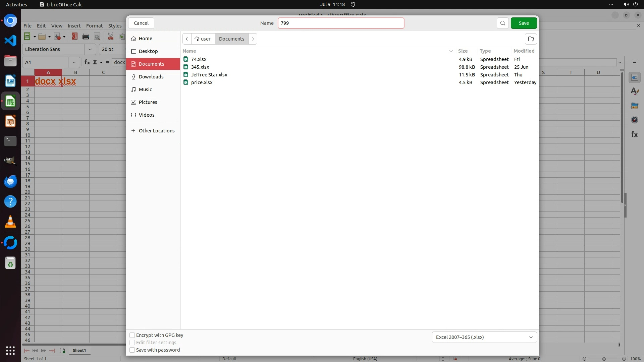Click the Function Wizard fx icon
The image size is (644, 362).
tap(87, 62)
